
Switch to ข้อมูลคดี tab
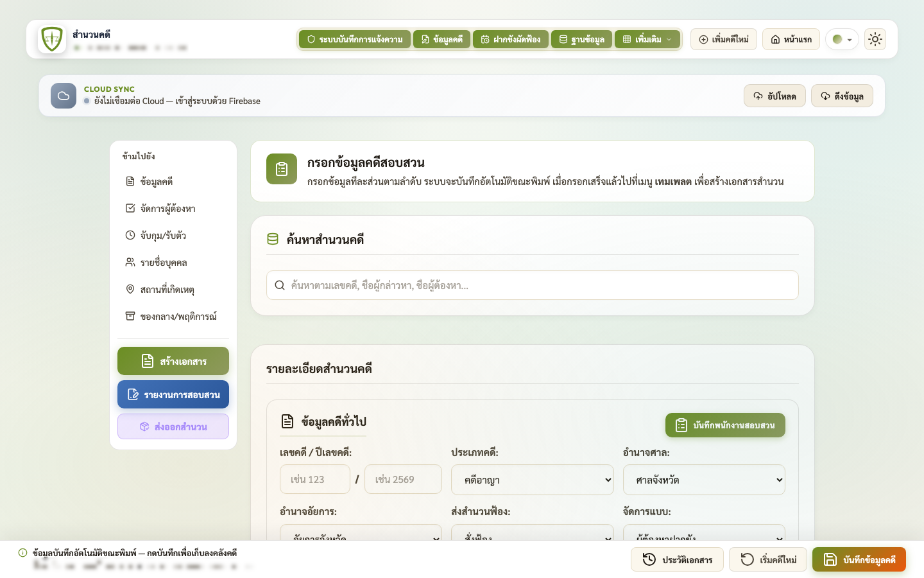point(441,39)
